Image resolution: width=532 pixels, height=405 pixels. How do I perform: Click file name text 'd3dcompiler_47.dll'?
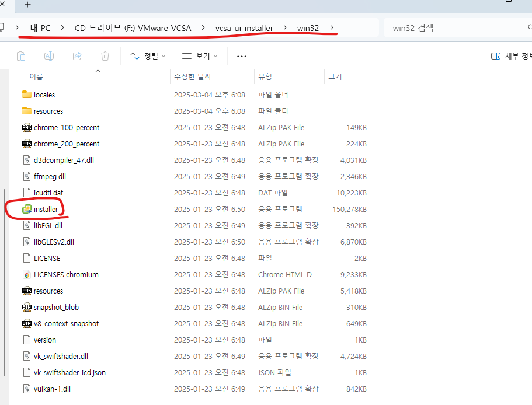(64, 160)
